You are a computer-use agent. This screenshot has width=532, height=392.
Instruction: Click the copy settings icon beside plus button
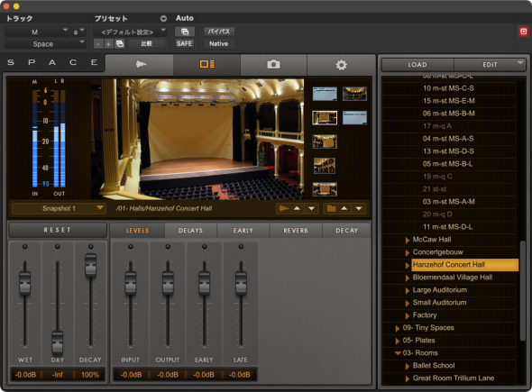tap(119, 44)
